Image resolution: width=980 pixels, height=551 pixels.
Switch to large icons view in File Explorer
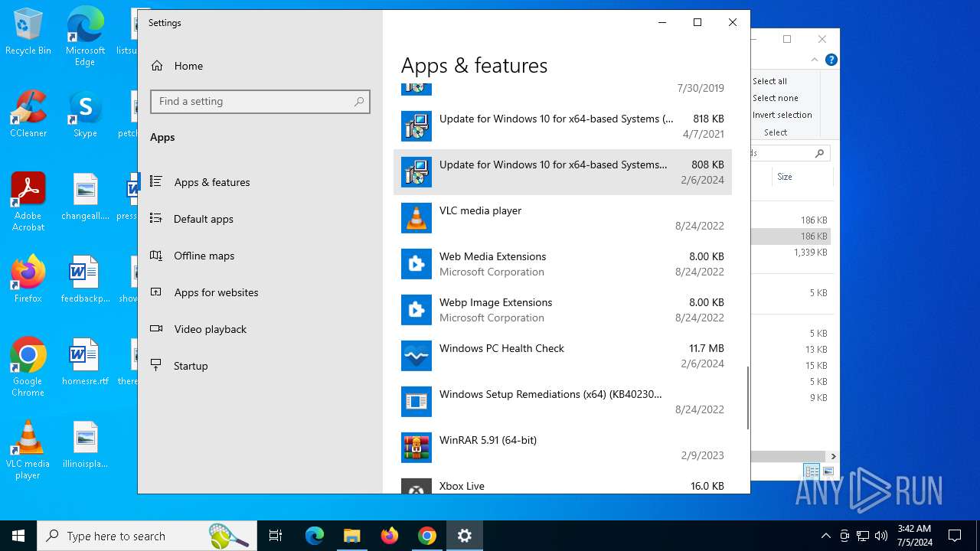pos(828,471)
